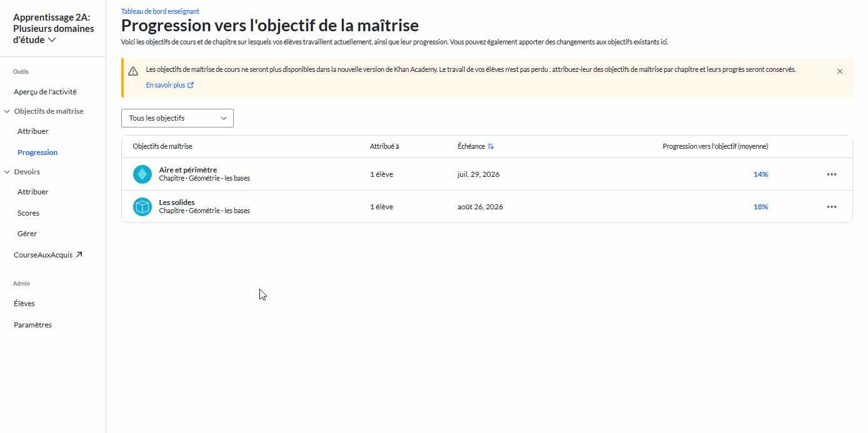The image size is (868, 433).
Task: Click the Objectifs de maîtrise column header
Action: (162, 146)
